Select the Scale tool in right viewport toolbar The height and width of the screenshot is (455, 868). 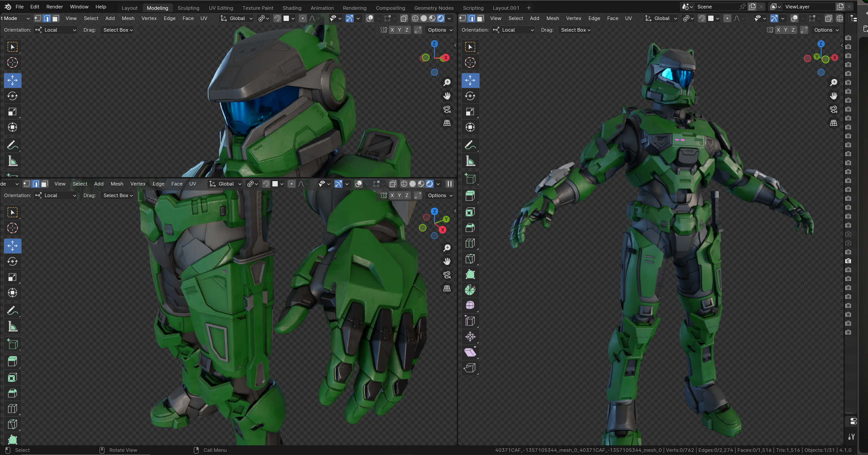[470, 112]
